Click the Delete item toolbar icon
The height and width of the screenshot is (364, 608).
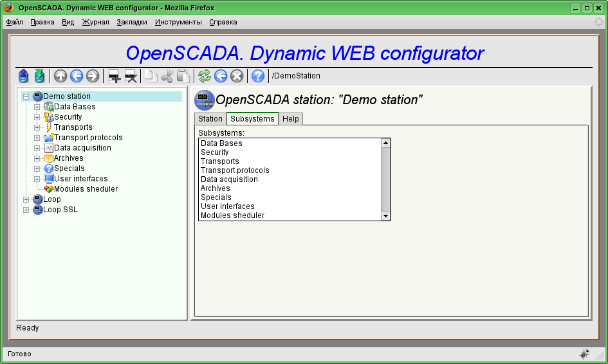(x=131, y=76)
